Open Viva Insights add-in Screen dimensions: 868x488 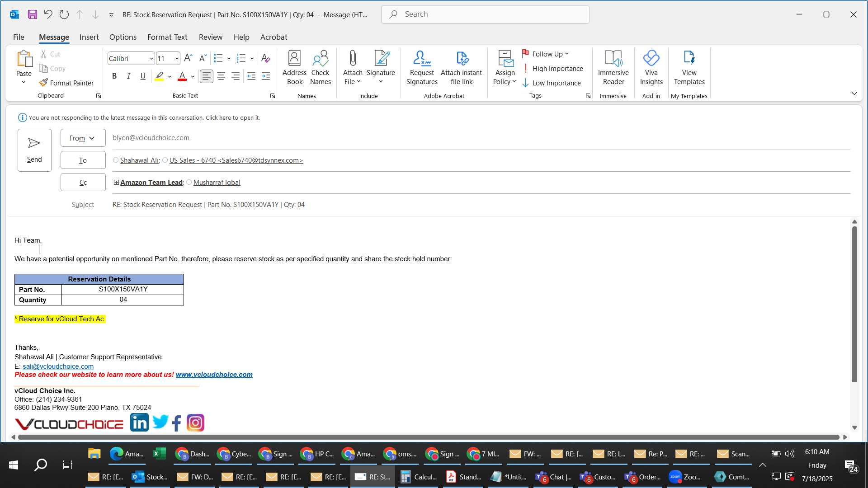651,68
